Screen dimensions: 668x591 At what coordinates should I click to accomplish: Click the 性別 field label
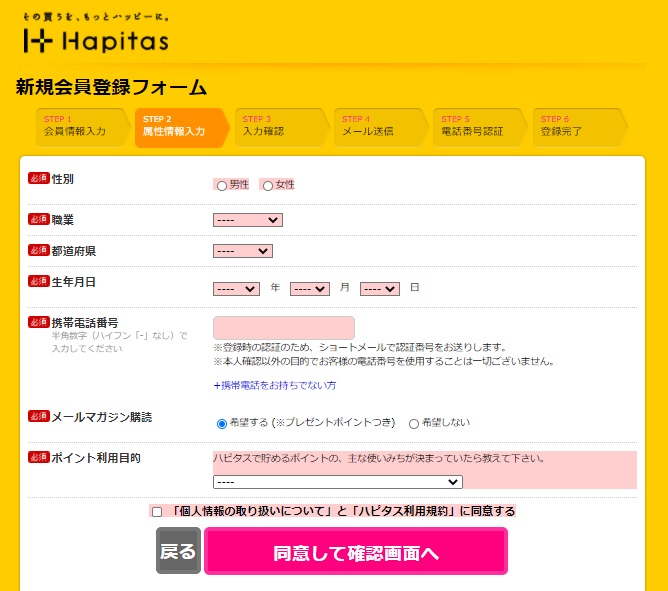click(x=63, y=179)
